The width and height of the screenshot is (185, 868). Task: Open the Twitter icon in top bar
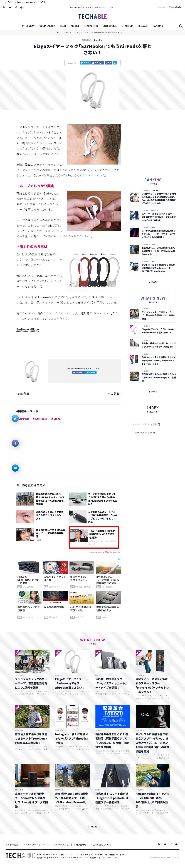pyautogui.click(x=10, y=7)
